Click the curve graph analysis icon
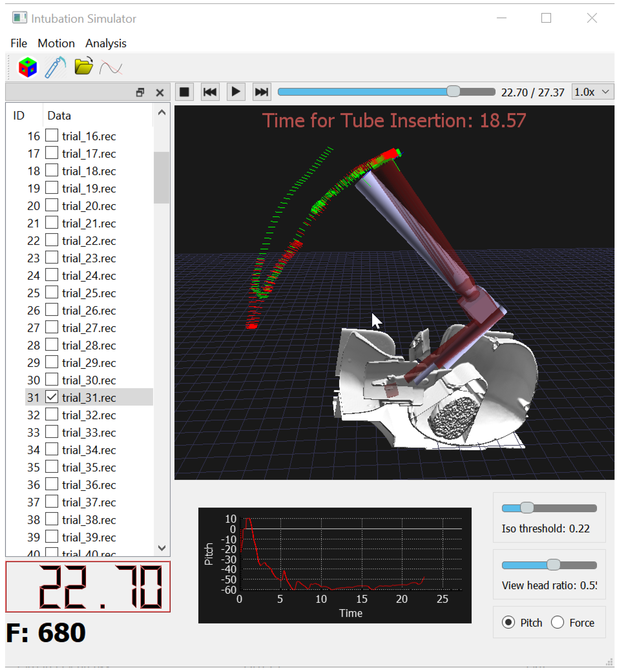Screen dimensions: 621x672 pyautogui.click(x=111, y=68)
